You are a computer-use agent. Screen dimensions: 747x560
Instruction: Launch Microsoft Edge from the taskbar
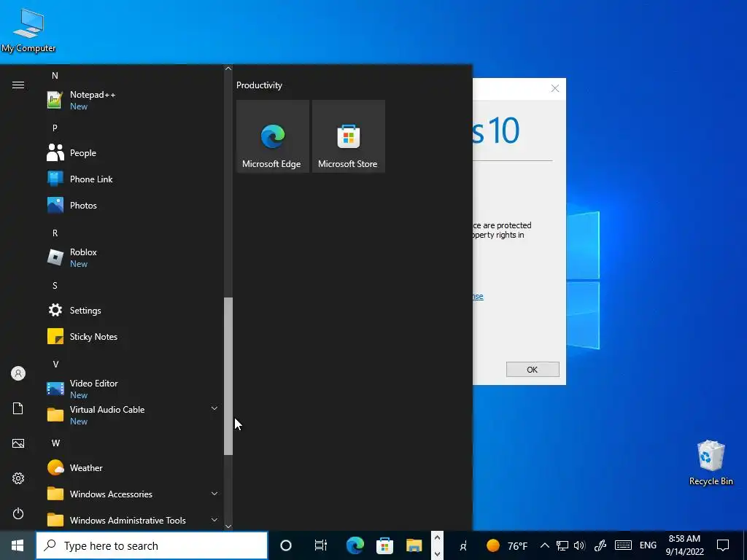point(355,545)
